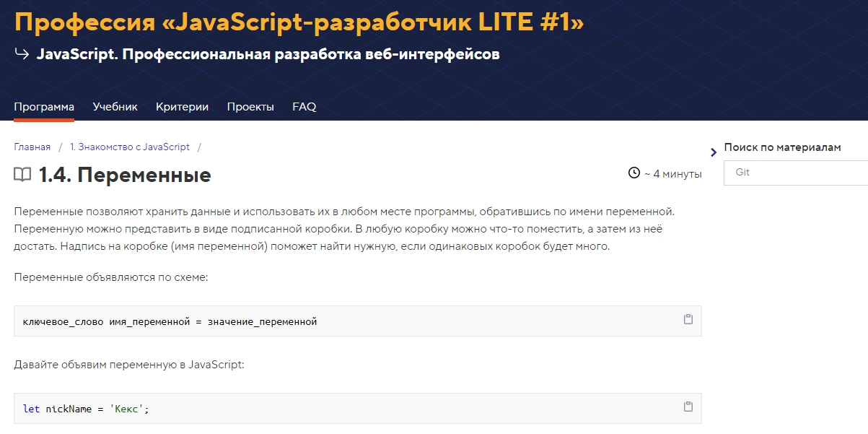Click the book icon beside '1.4. Переменные'
Screen dimensions: 868x434
[x=22, y=175]
